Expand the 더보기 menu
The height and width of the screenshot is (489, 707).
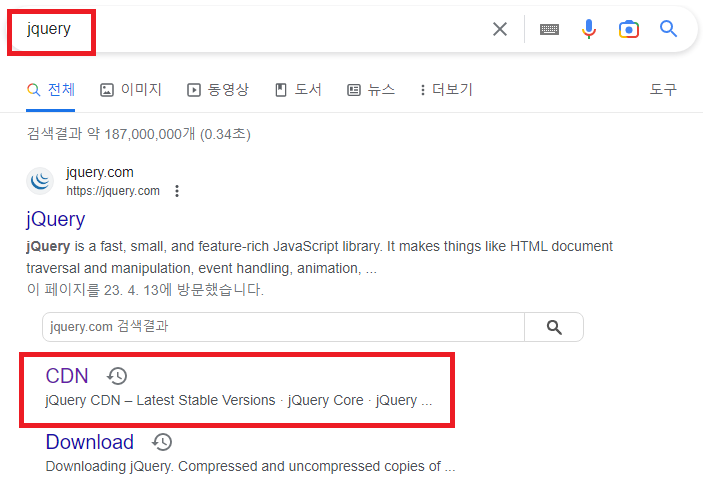point(446,90)
